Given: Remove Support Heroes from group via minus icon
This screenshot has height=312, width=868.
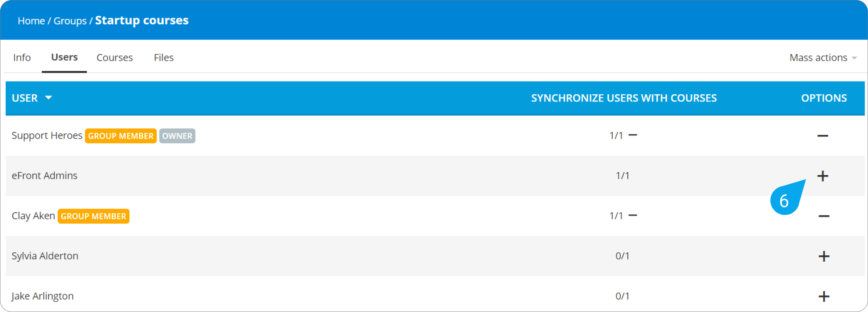Looking at the screenshot, I should pyautogui.click(x=822, y=136).
